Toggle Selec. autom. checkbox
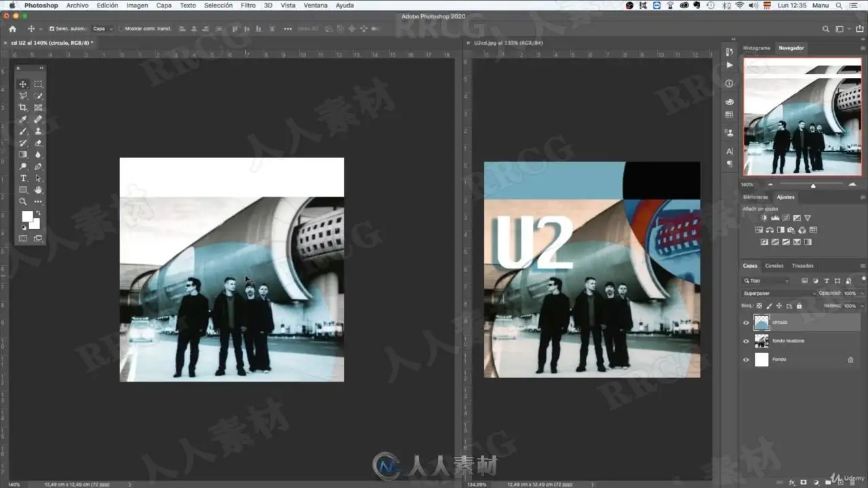The image size is (868, 488). click(x=52, y=29)
